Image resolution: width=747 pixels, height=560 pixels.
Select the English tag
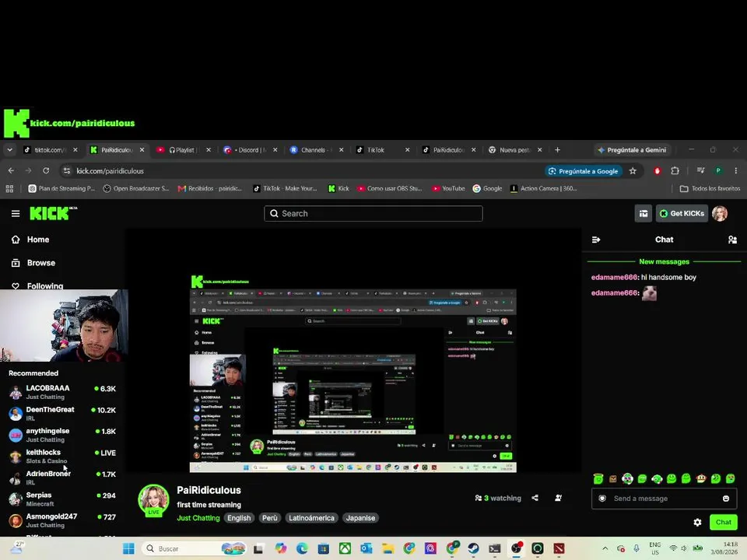pos(239,518)
